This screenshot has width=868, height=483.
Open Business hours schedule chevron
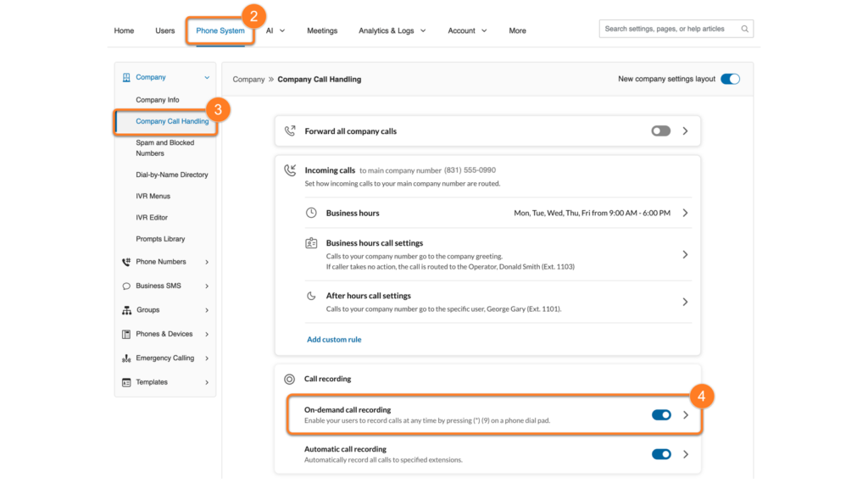tap(685, 213)
